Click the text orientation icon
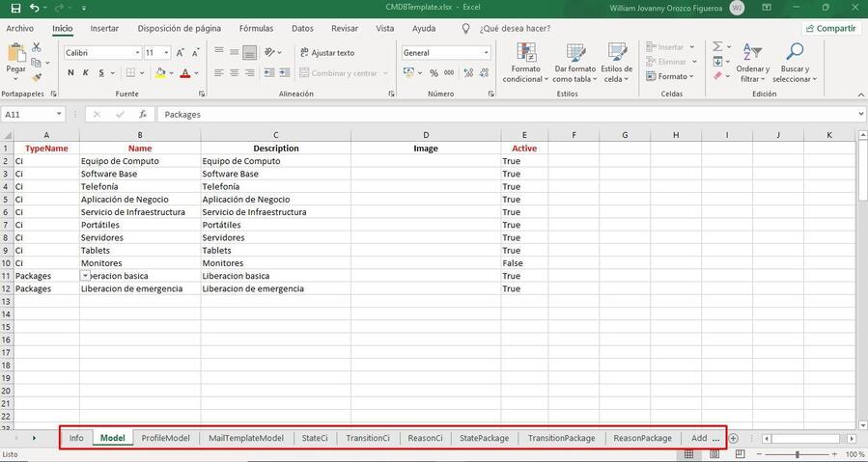The height and width of the screenshot is (462, 868). 270,52
